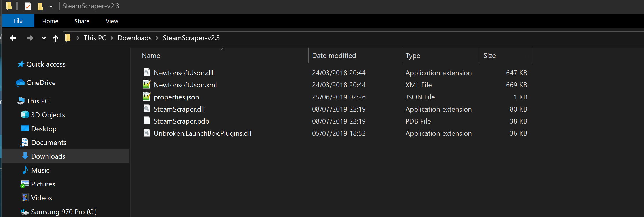This screenshot has width=644, height=217.
Task: Select the SteamScraper.dll file icon
Action: click(147, 109)
